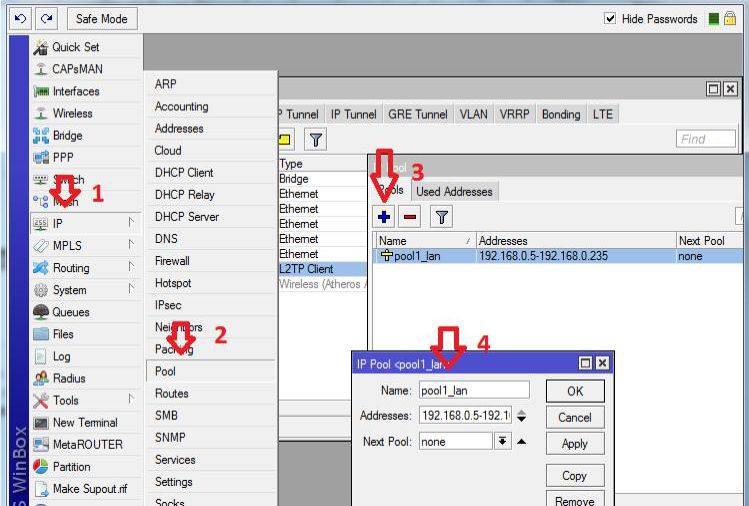Open the Files sidebar icon
This screenshot has height=506, width=749.
(x=41, y=334)
